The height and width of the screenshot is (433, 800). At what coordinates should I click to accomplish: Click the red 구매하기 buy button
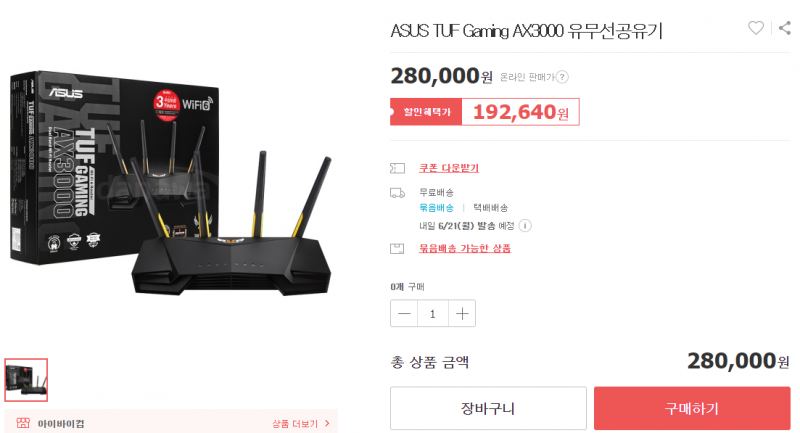692,408
